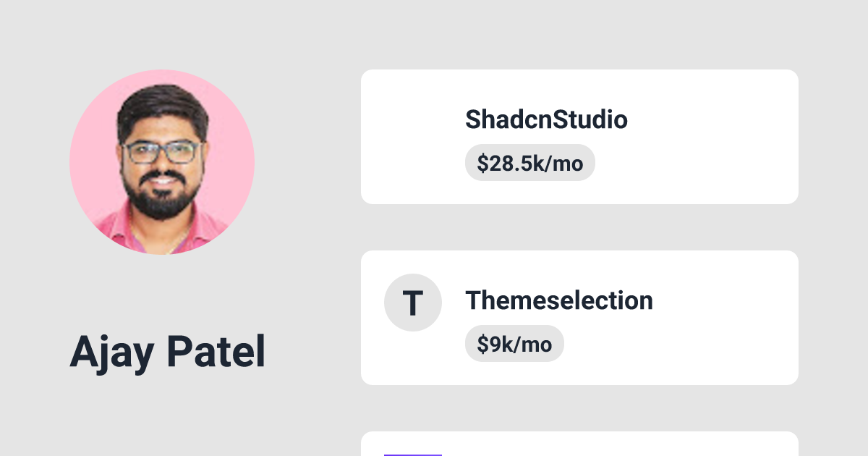Click the purple logo on the bottom card
Image resolution: width=868 pixels, height=456 pixels.
point(412,454)
